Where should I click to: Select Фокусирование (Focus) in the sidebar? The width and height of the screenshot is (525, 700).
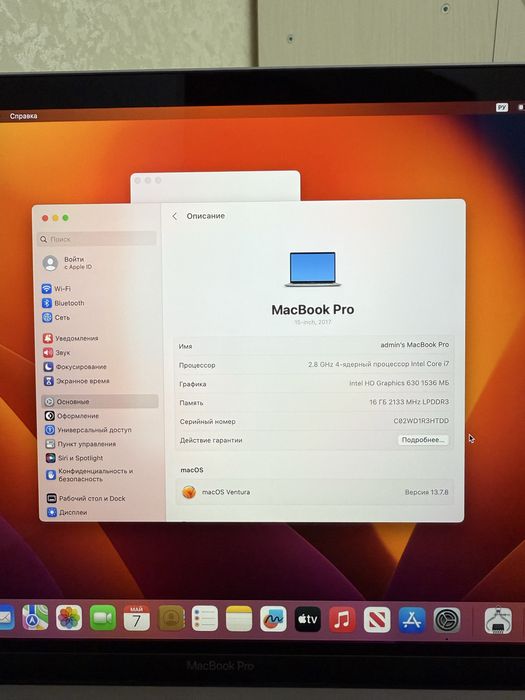(75, 367)
